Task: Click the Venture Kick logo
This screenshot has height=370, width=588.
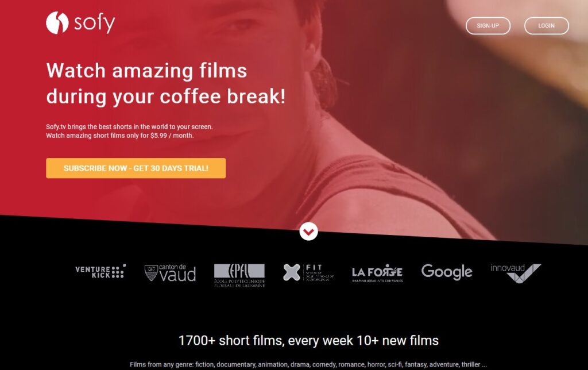Action: click(100, 271)
